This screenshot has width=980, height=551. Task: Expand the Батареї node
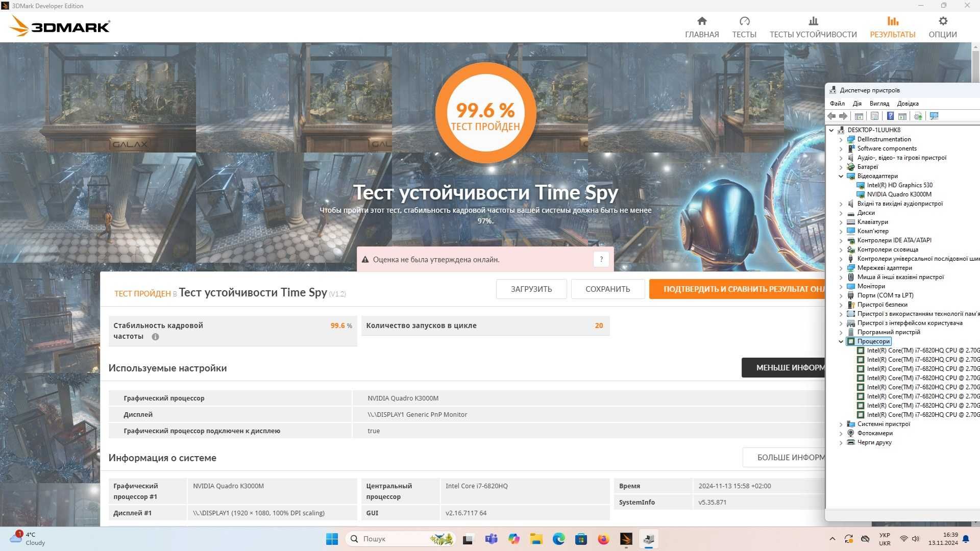(841, 167)
